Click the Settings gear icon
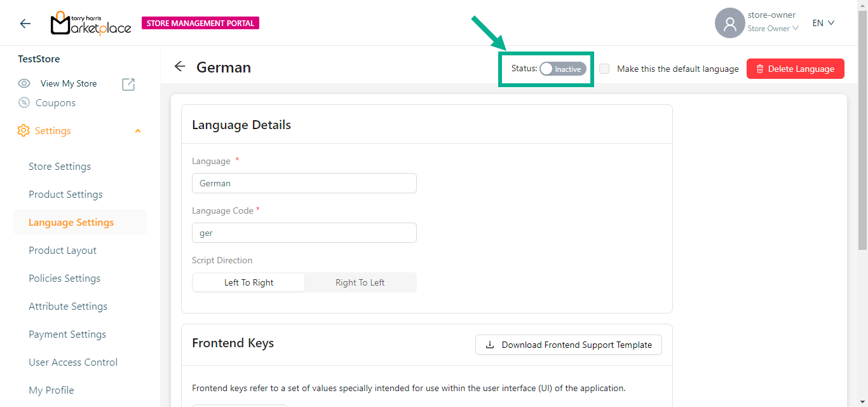Screen dimensions: 868x407 click(x=24, y=131)
